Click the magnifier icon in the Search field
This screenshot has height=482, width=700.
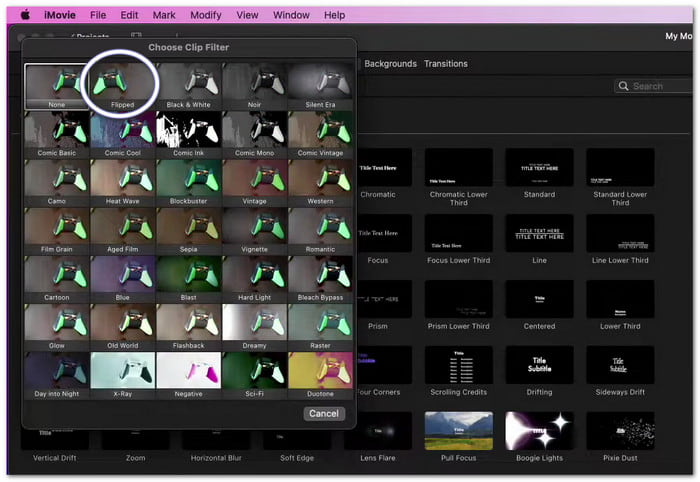tap(624, 86)
